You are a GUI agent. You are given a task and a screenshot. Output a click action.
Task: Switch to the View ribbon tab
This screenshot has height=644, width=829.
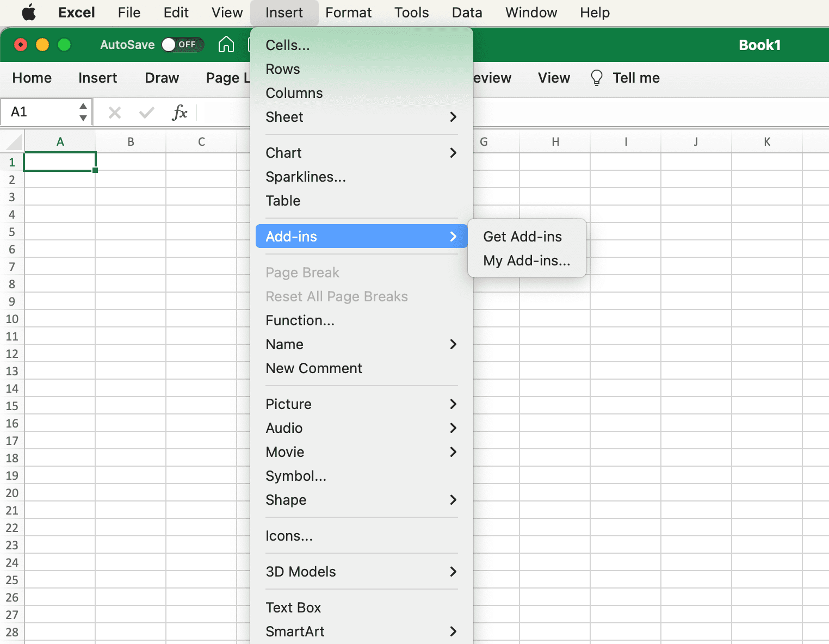554,78
